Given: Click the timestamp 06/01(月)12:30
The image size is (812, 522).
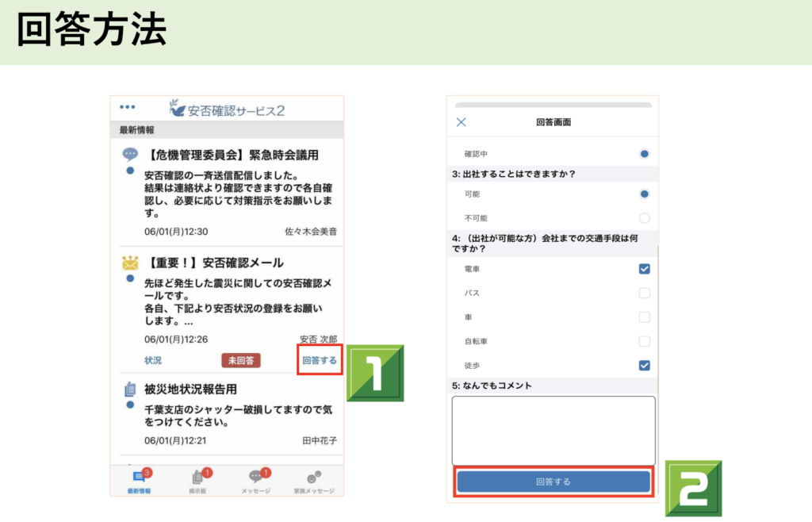Looking at the screenshot, I should [x=176, y=232].
